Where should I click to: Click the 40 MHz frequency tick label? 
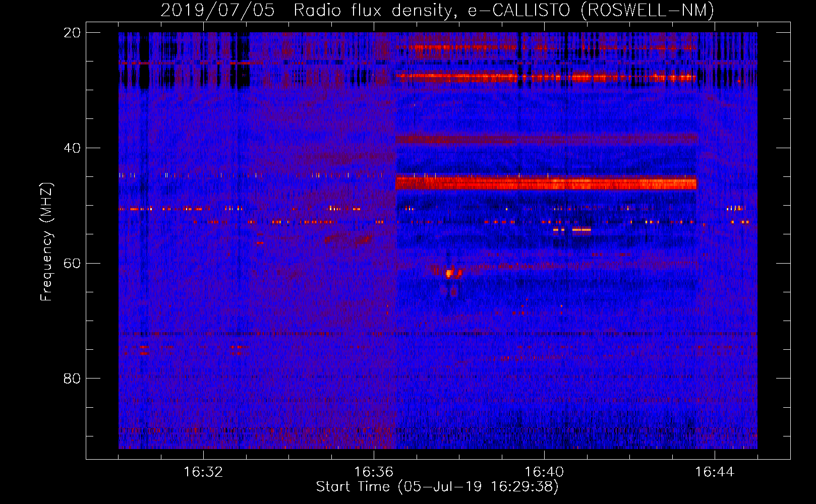(x=72, y=148)
